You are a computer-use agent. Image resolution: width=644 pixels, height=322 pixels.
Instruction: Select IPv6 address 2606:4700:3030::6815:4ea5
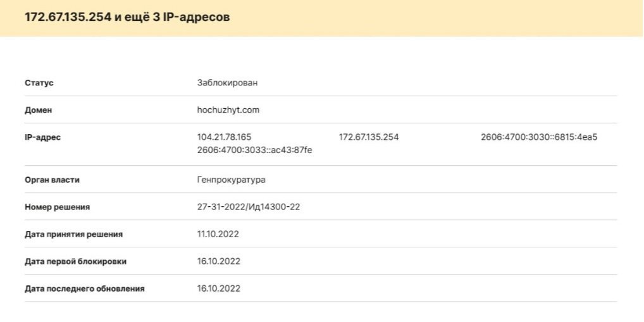click(539, 137)
